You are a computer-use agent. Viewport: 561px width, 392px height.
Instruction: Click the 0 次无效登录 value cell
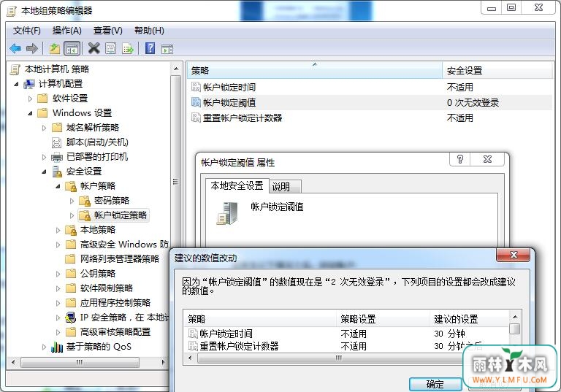[x=473, y=103]
